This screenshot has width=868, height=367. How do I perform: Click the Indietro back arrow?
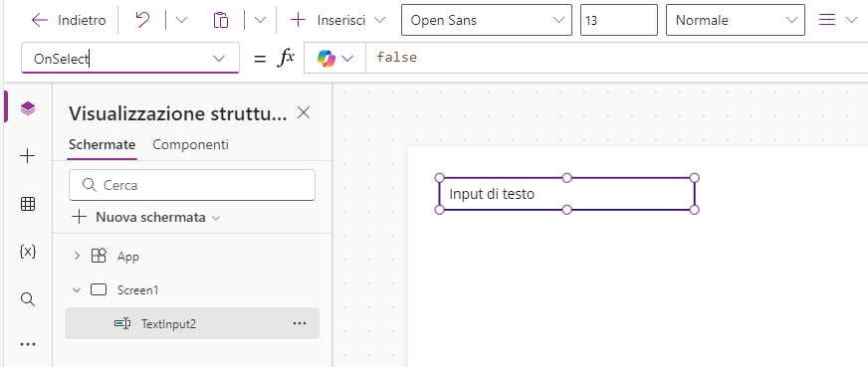(x=39, y=21)
